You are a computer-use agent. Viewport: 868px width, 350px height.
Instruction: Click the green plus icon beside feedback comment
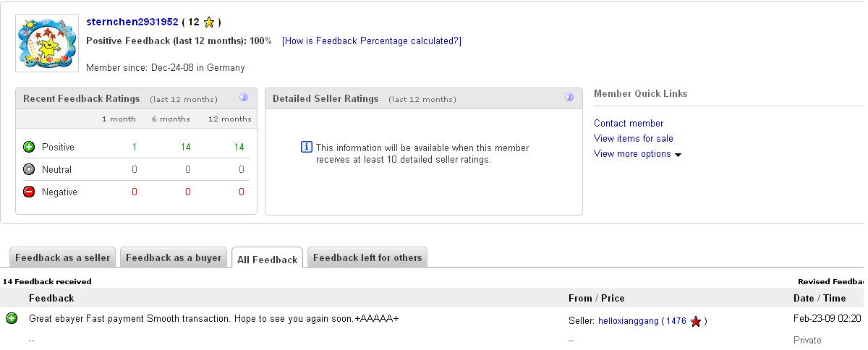click(12, 318)
